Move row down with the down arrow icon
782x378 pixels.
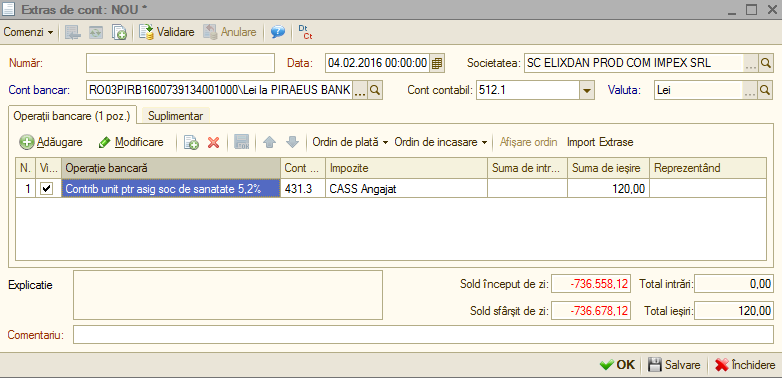coord(292,143)
